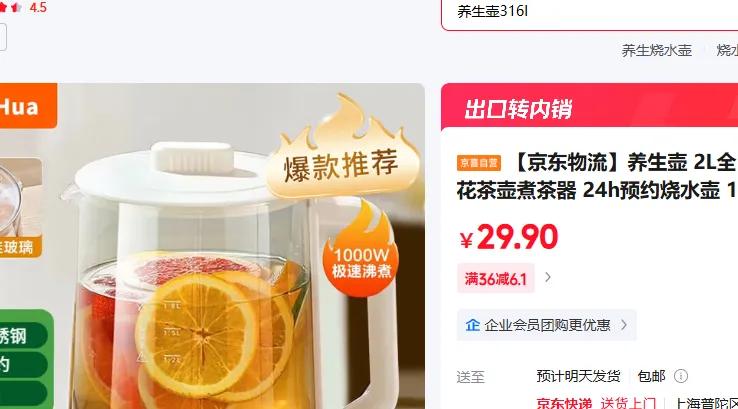The image size is (738, 409).
Task: Click the 送货上门 link
Action: point(628,403)
